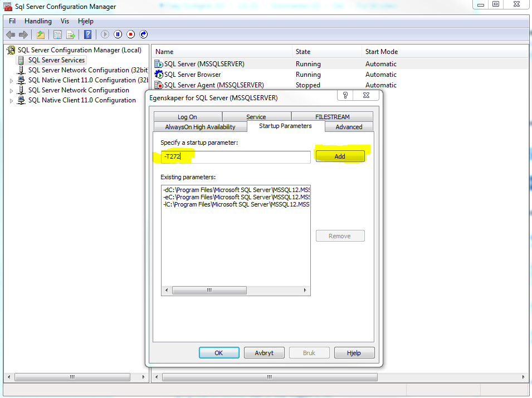Click the services list horizontal scrollbar thumb
The height and width of the screenshot is (398, 532).
(x=270, y=377)
